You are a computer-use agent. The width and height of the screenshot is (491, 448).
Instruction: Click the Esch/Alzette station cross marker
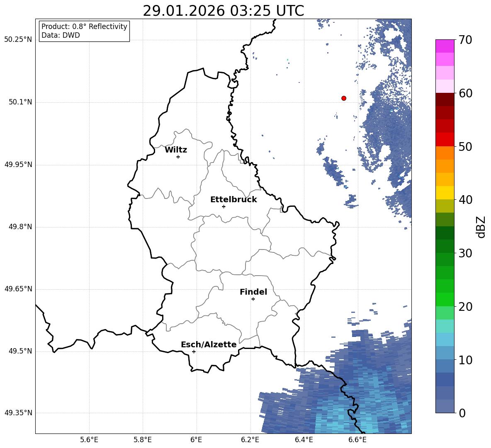tap(194, 351)
